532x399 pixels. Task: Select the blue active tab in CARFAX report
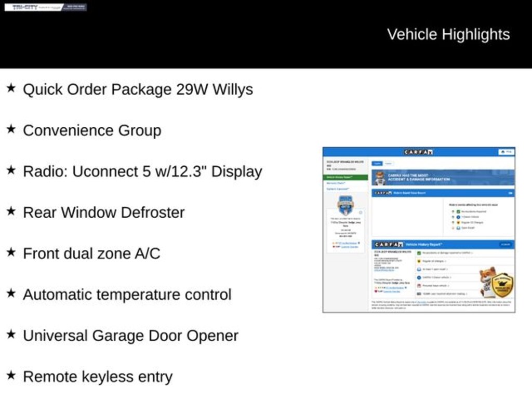point(377,163)
